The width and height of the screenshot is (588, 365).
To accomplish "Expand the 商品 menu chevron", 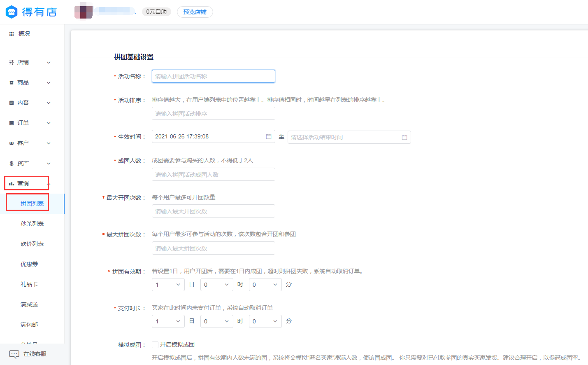I will tap(49, 83).
